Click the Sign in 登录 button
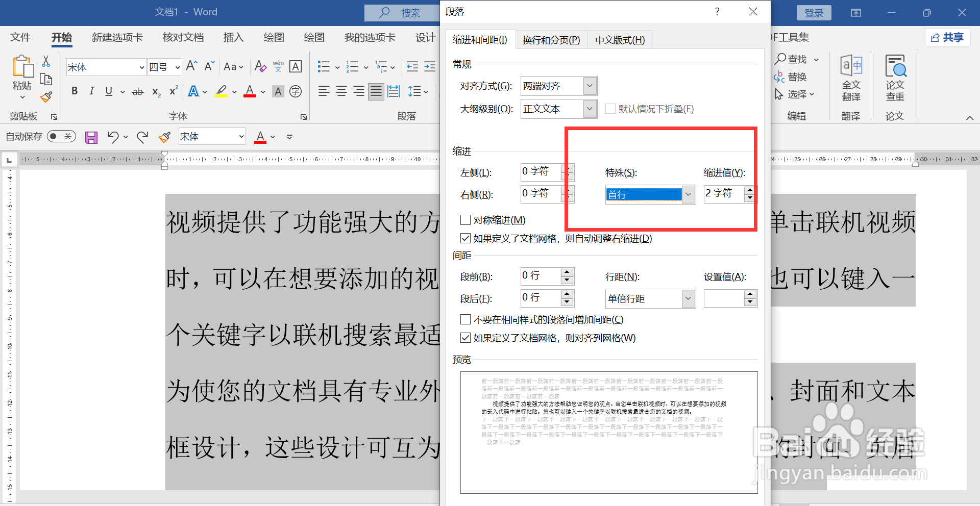The height and width of the screenshot is (506, 980). [x=814, y=13]
